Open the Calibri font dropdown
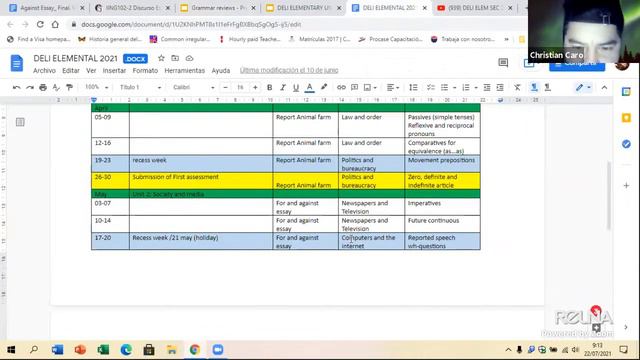The height and width of the screenshot is (360, 640). click(x=193, y=87)
